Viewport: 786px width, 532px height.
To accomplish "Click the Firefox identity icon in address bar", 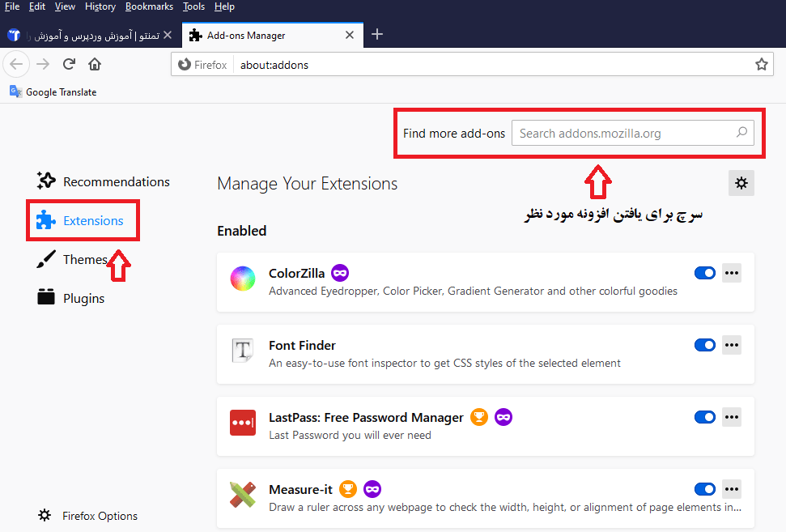I will tap(185, 65).
